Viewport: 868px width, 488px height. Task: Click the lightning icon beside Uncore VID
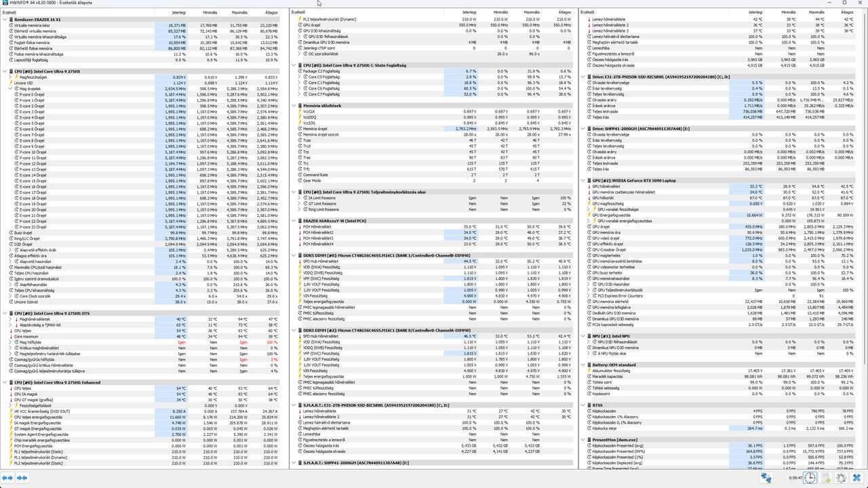(x=11, y=83)
